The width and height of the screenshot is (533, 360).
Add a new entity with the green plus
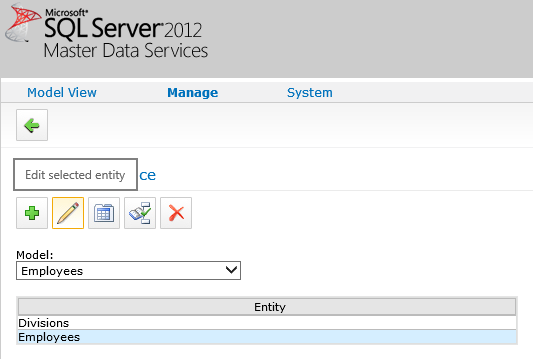tap(32, 213)
